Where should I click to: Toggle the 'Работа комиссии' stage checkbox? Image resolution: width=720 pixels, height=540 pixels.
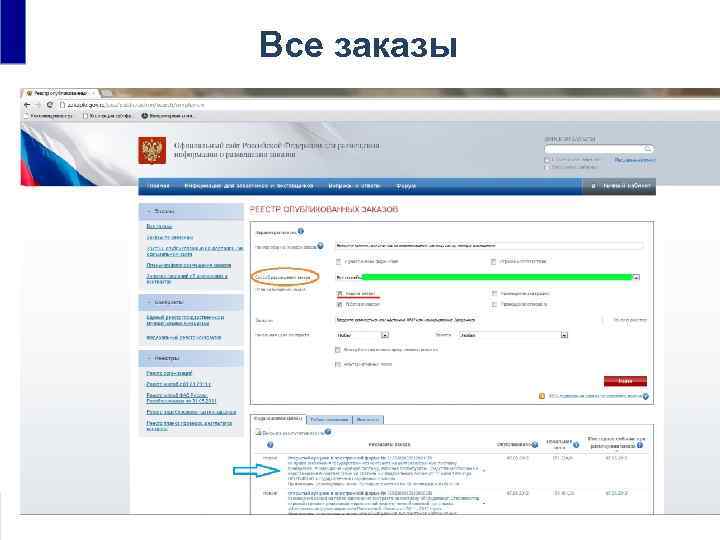[x=340, y=304]
